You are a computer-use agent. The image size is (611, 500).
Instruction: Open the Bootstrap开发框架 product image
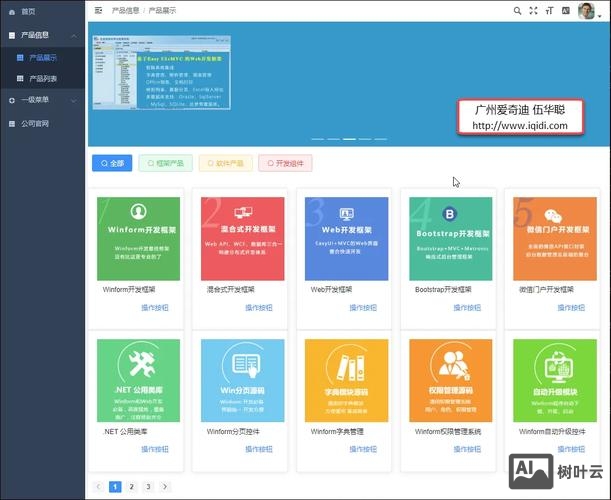(450, 239)
